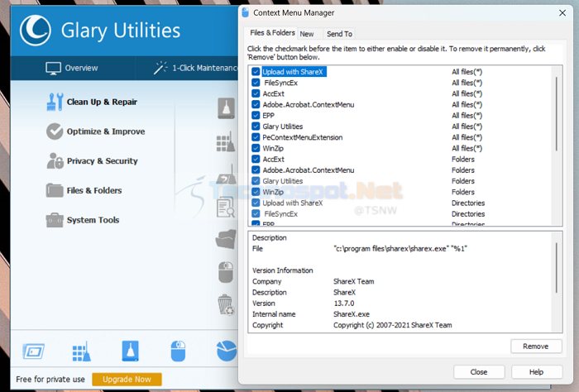
Task: Click the Free for private use text
Action: click(x=50, y=380)
